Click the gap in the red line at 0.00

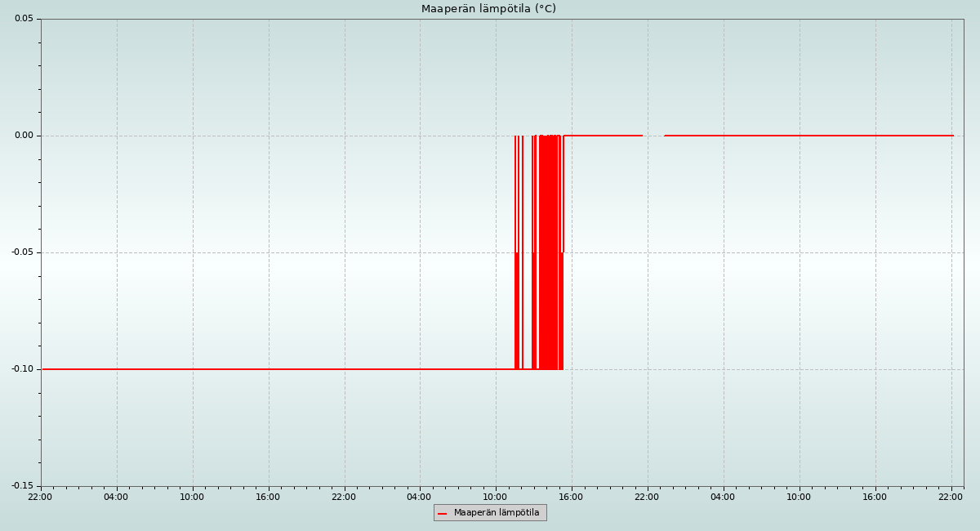coord(653,136)
